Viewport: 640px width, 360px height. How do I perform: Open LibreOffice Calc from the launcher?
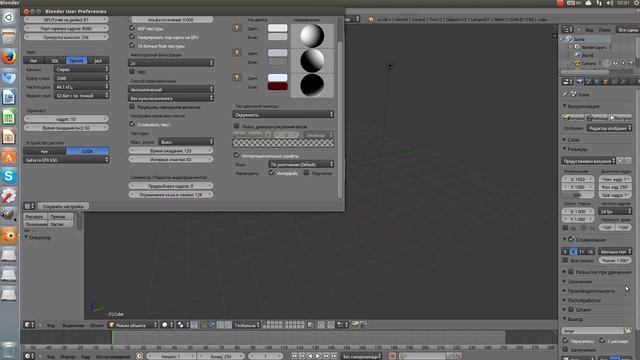pos(9,117)
